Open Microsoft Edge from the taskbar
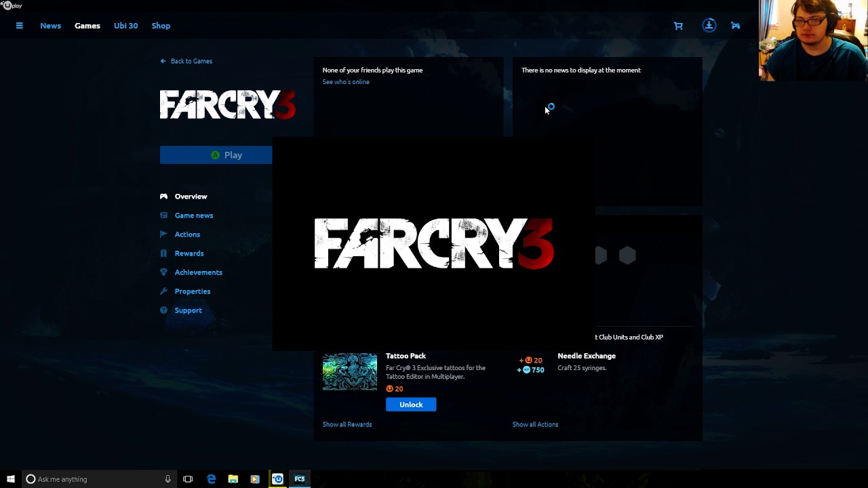 click(212, 479)
